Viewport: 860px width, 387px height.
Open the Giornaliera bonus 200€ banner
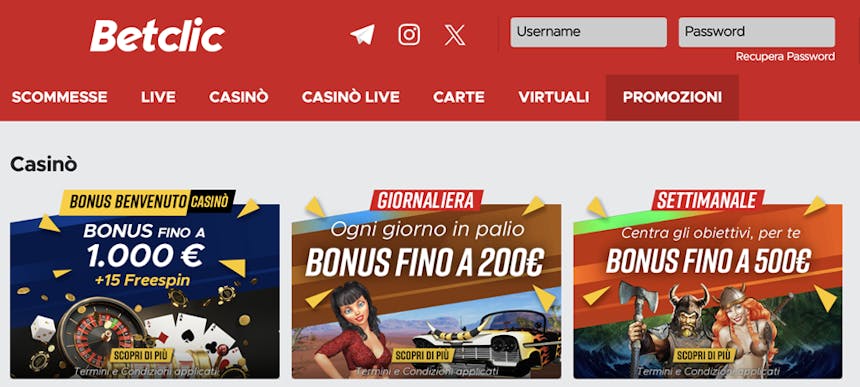426,284
